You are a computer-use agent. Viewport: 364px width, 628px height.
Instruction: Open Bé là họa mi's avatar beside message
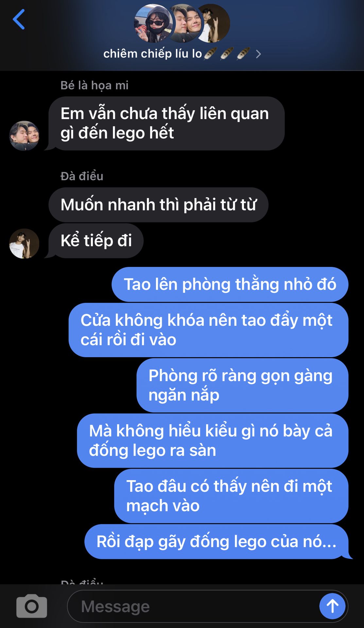(x=24, y=136)
